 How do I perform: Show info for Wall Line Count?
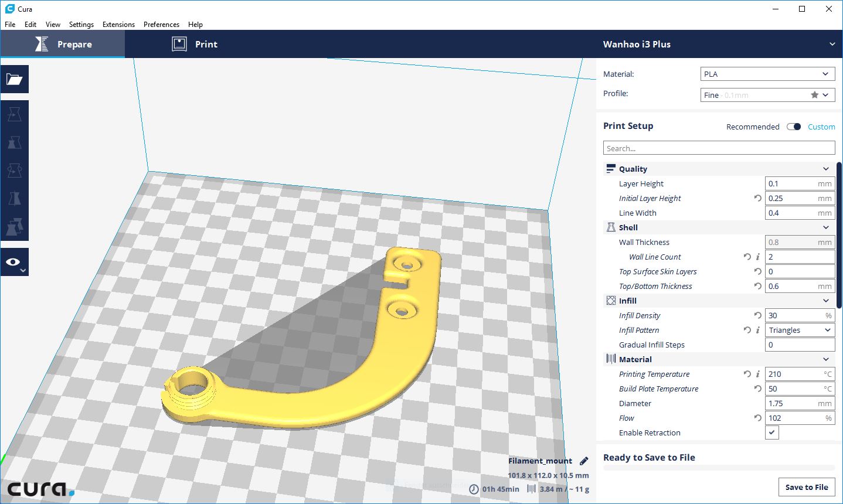tap(758, 257)
